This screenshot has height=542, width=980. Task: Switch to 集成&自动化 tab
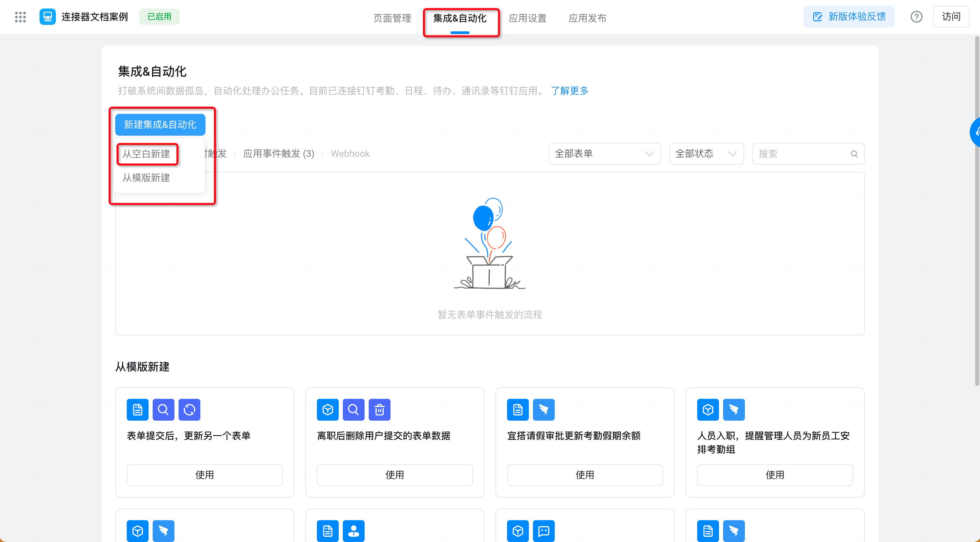[460, 18]
